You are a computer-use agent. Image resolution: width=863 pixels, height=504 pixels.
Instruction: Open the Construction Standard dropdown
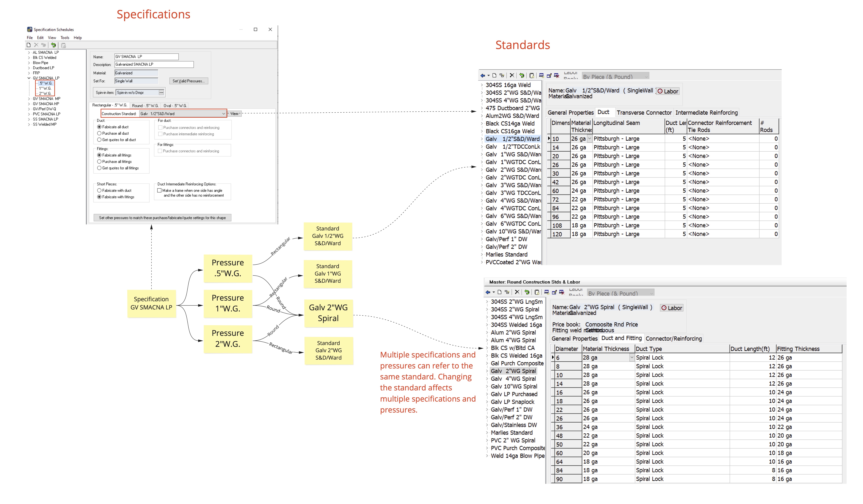pos(223,114)
